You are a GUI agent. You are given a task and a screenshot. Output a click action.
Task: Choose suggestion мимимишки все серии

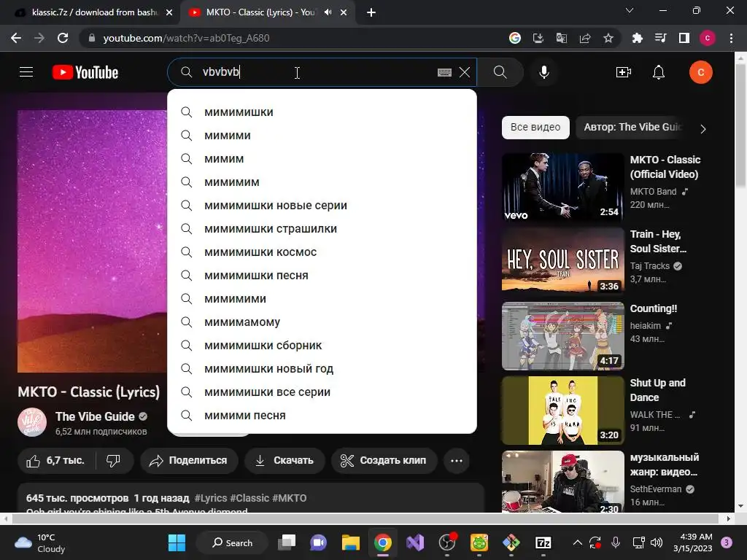coord(322,392)
